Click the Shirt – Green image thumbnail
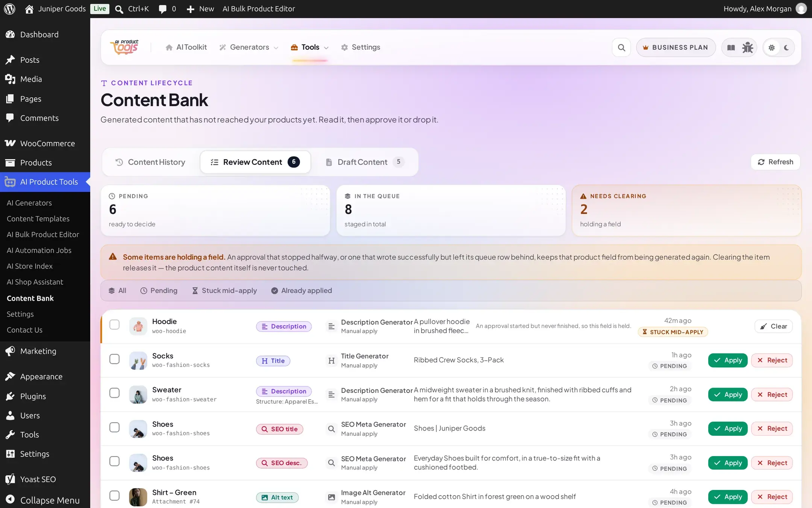Image resolution: width=812 pixels, height=508 pixels. click(138, 497)
